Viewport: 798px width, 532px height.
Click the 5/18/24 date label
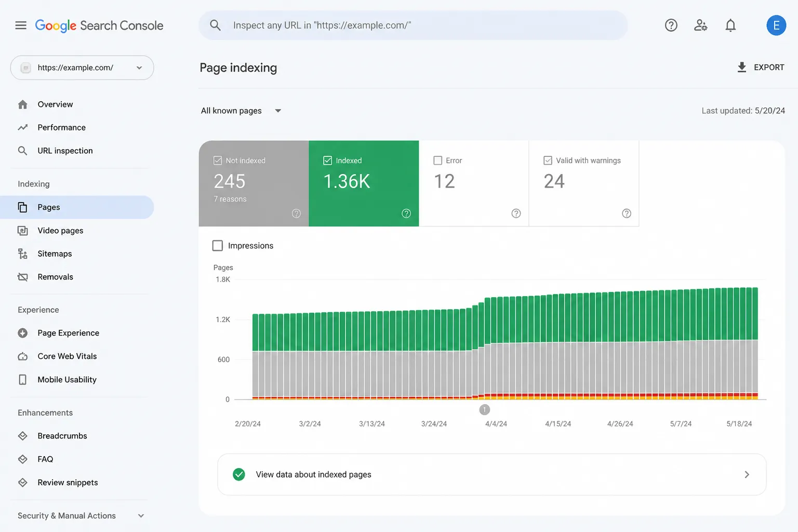(x=739, y=424)
